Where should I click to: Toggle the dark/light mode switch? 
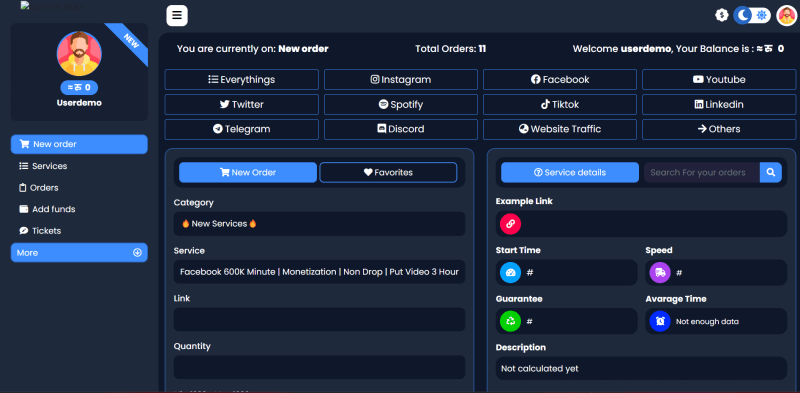point(752,15)
